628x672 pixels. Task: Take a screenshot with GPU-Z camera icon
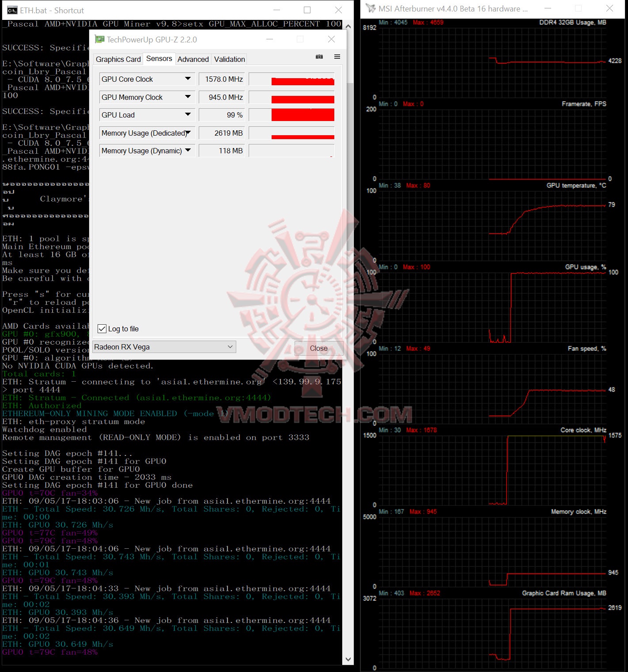click(x=319, y=57)
